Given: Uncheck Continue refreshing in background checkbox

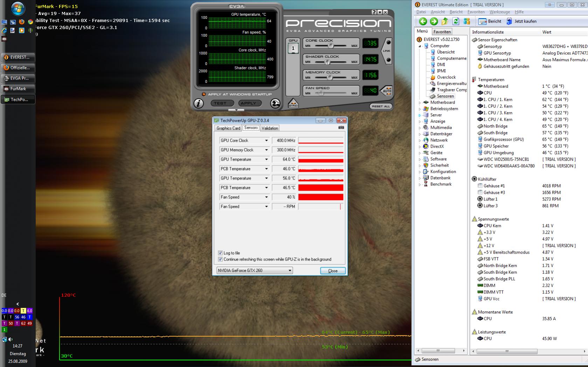Looking at the screenshot, I should (x=220, y=259).
